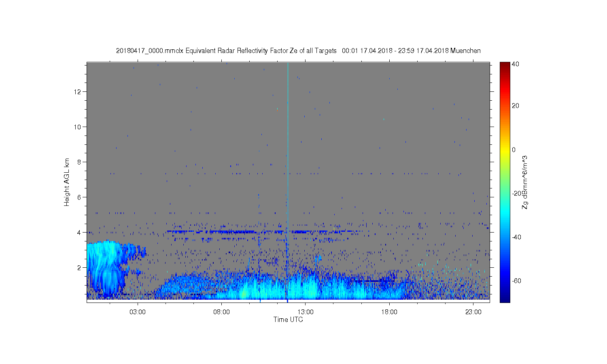This screenshot has height=364, width=607.
Task: Click the colorbar value 0
Action: 514,150
